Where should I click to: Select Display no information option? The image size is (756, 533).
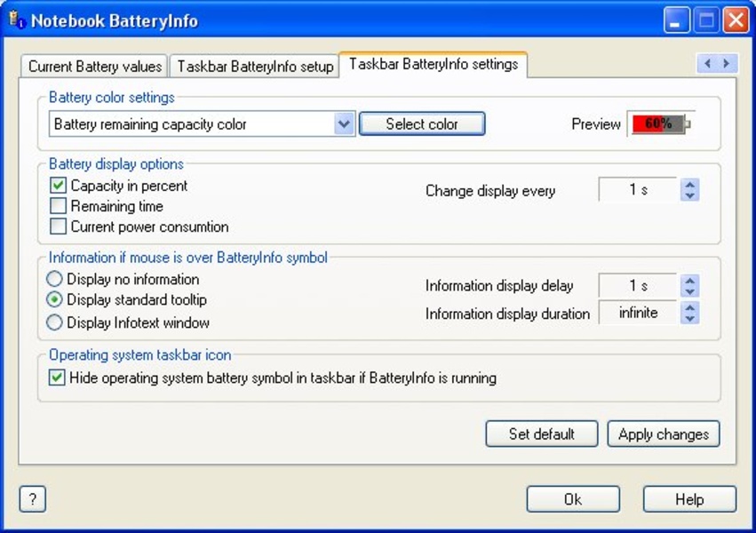tap(54, 279)
